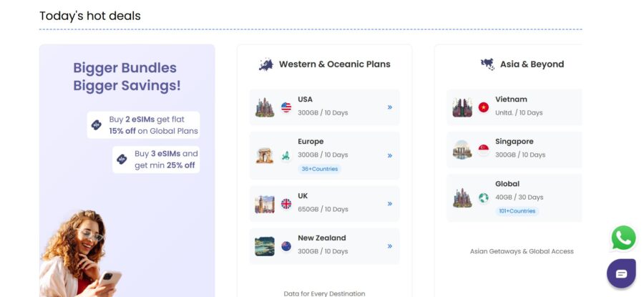Click the Vietnam landmark thumbnail
This screenshot has height=297, width=644.
pos(462,107)
